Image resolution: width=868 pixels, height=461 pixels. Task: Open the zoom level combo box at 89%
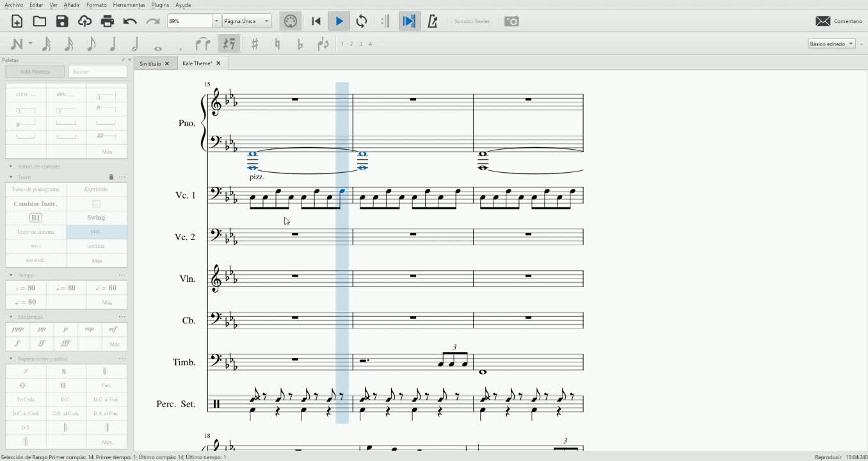click(x=194, y=21)
